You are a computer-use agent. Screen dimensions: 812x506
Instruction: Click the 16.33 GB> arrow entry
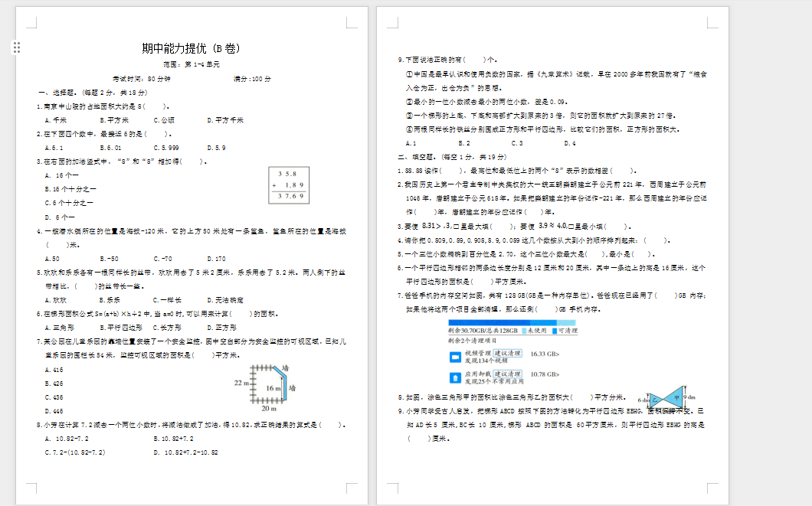pyautogui.click(x=545, y=354)
